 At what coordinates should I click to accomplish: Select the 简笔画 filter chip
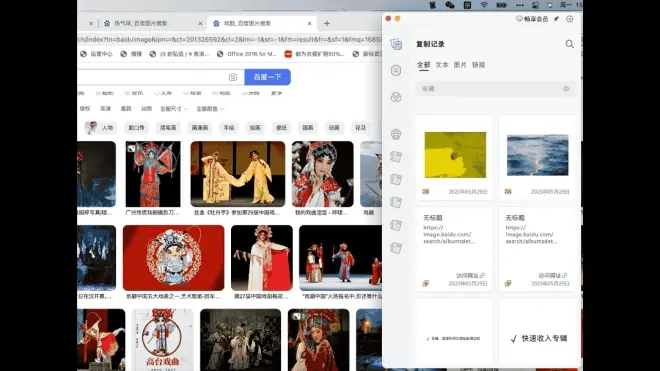(x=168, y=128)
